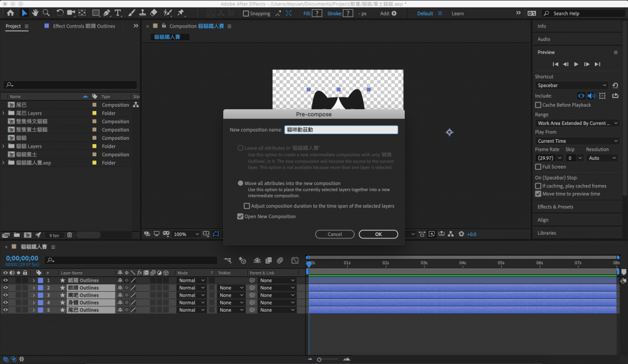Select the Rectangle shape tool
The width and height of the screenshot is (628, 364).
[96, 13]
